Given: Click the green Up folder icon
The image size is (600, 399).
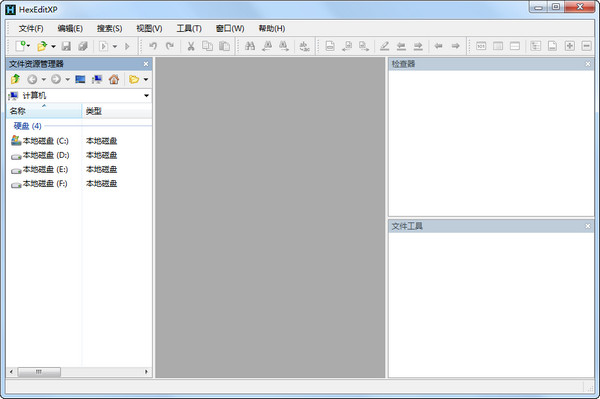Looking at the screenshot, I should tap(15, 79).
